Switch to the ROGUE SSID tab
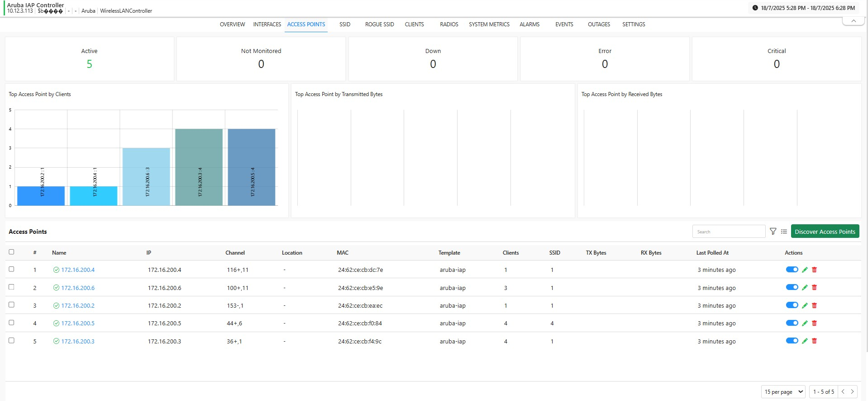Image resolution: width=868 pixels, height=401 pixels. (379, 24)
